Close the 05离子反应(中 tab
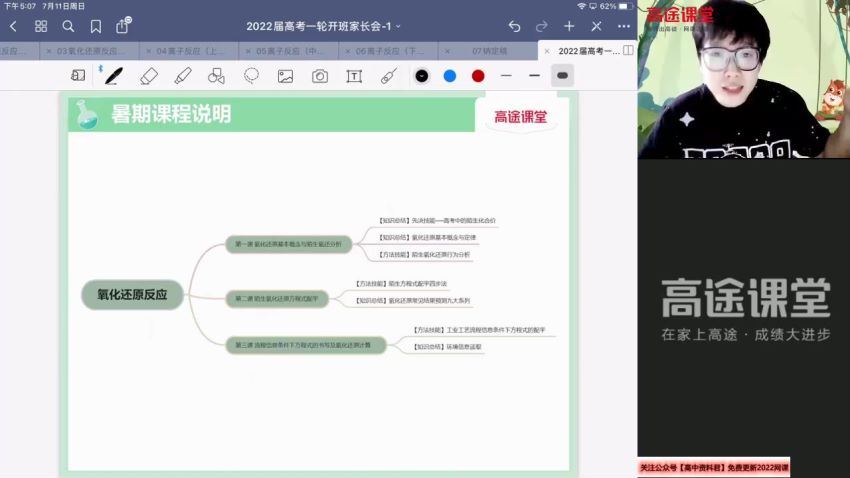This screenshot has height=478, width=850. pos(248,51)
